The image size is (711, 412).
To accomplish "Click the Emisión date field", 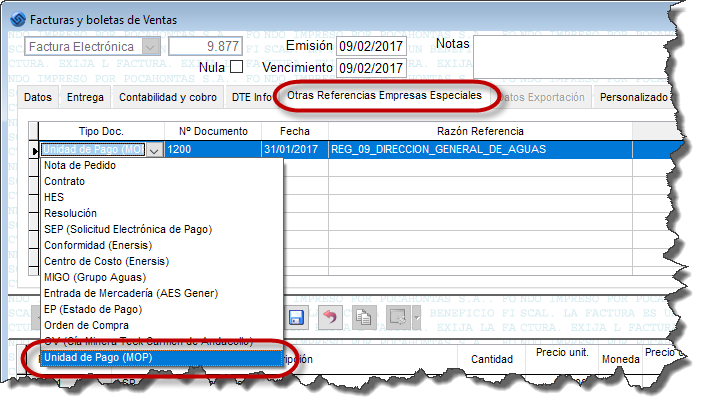I will pos(371,46).
